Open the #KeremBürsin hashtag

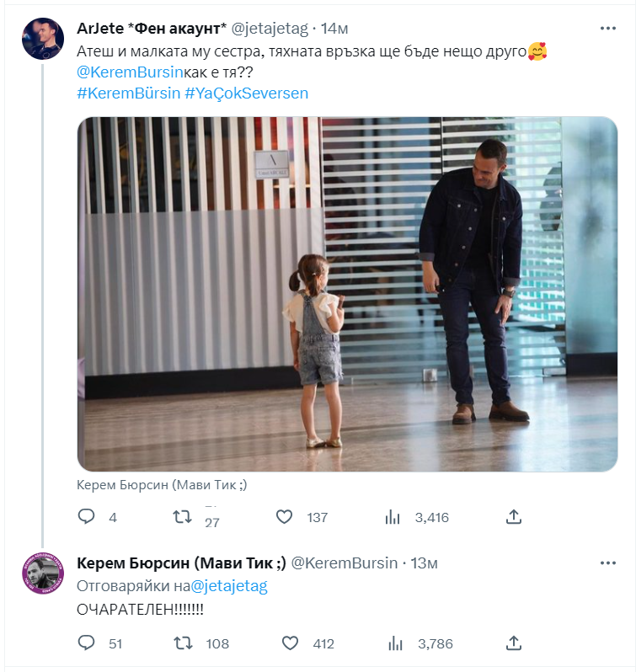128,93
